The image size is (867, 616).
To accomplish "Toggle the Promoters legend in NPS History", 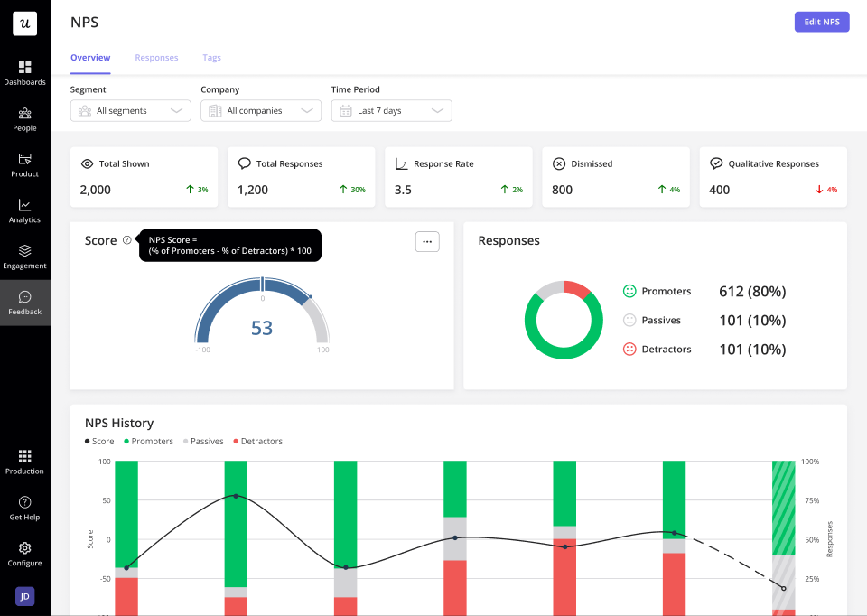I will (x=147, y=441).
